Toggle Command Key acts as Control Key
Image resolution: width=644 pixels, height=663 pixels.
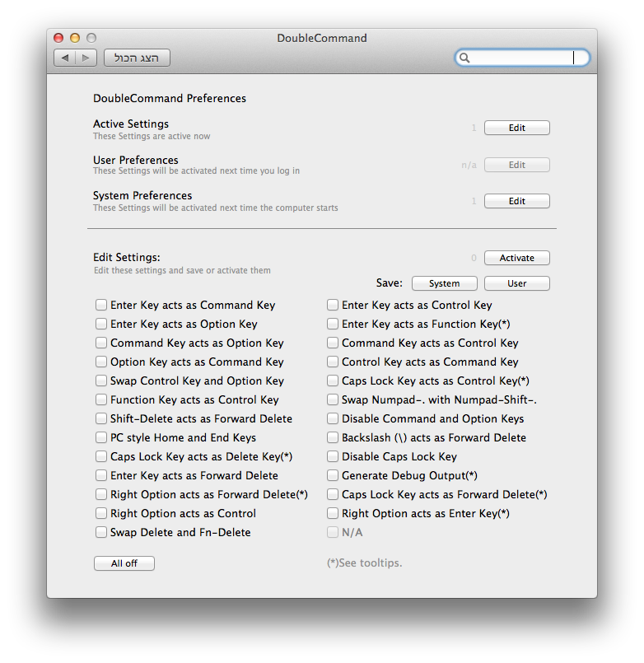(333, 343)
